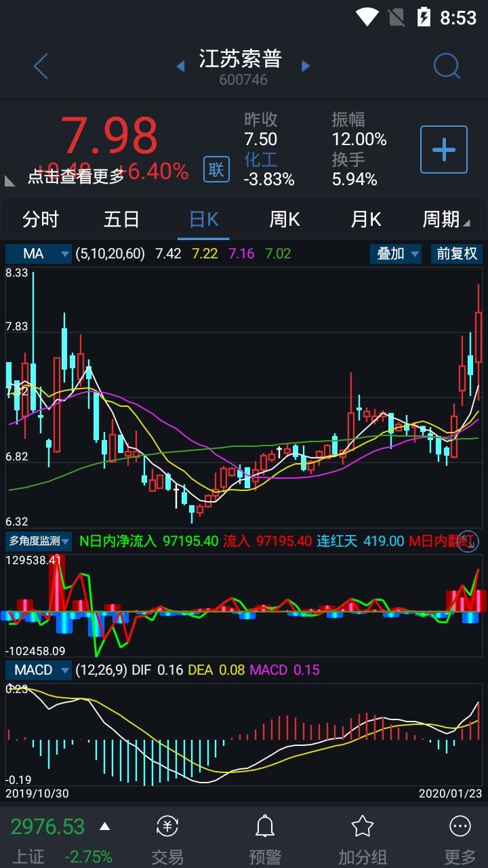Tap the back arrow icon
The image size is (488, 868).
(41, 66)
